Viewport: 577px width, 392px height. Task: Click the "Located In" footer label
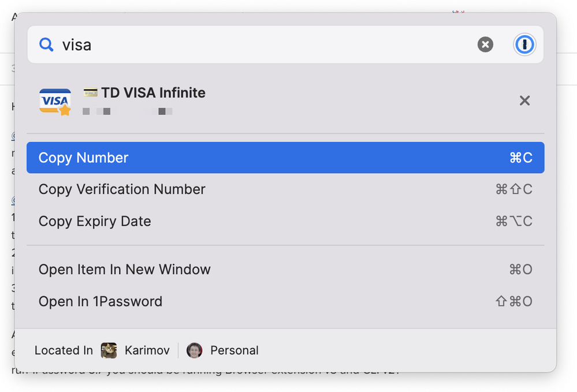tap(64, 350)
